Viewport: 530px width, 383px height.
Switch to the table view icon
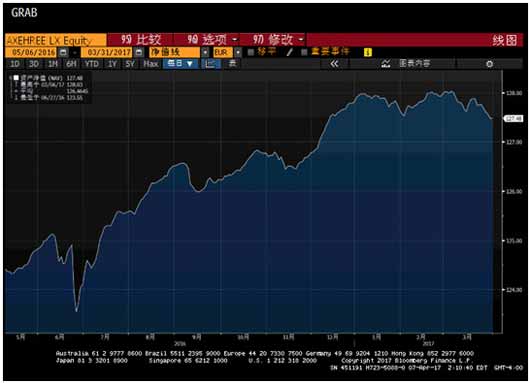tap(232, 64)
